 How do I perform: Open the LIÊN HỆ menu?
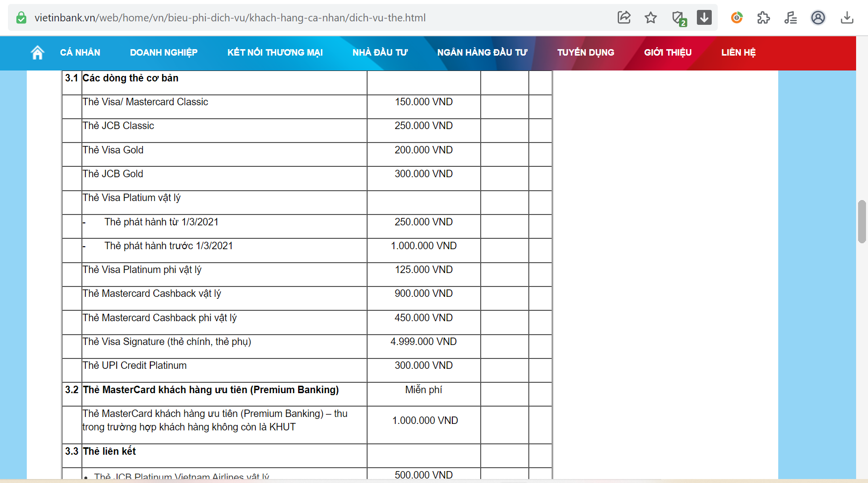pos(739,53)
